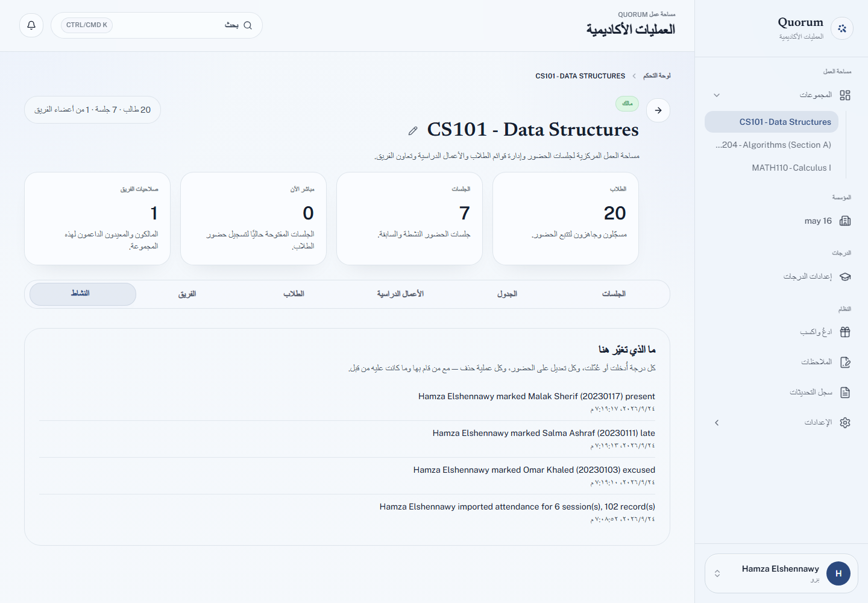Screen dimensions: 868x603
Task: Click inside the بحث search field
Action: (157, 25)
